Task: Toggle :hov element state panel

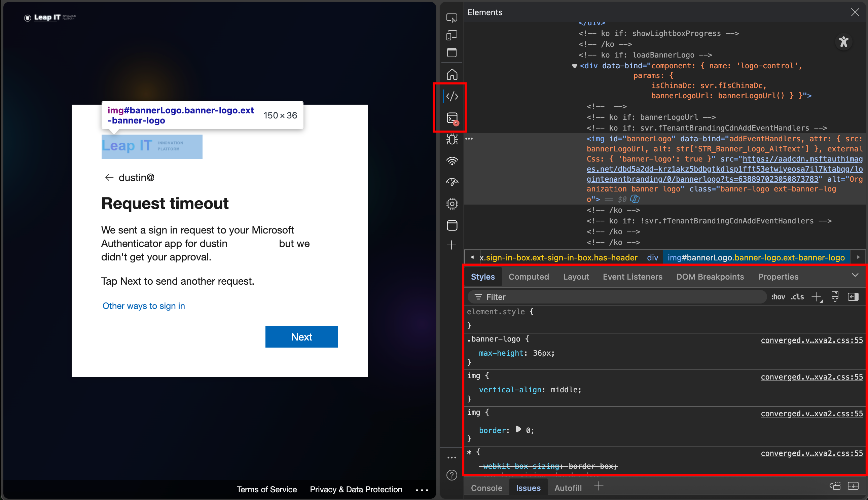Action: pos(778,297)
